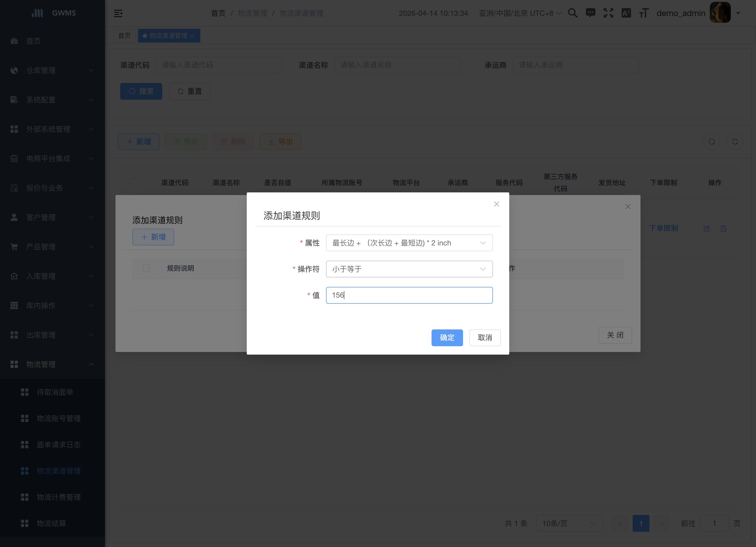The width and height of the screenshot is (756, 547).
Task: Open 物流账号管理 submenu item
Action: click(52, 418)
